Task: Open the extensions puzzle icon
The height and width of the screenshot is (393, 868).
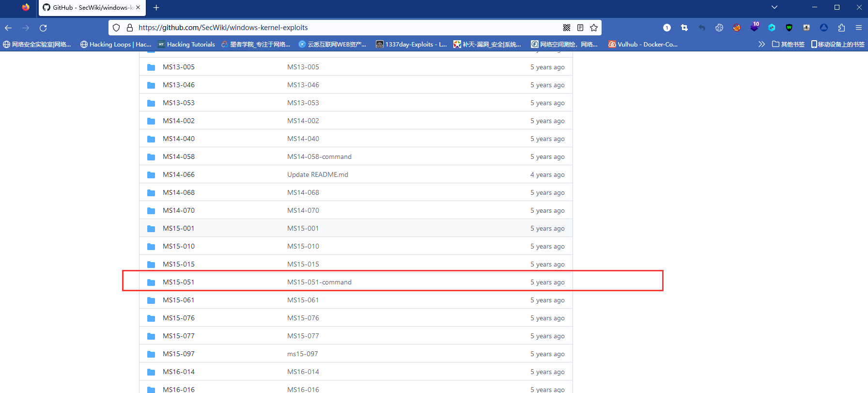Action: coord(841,28)
